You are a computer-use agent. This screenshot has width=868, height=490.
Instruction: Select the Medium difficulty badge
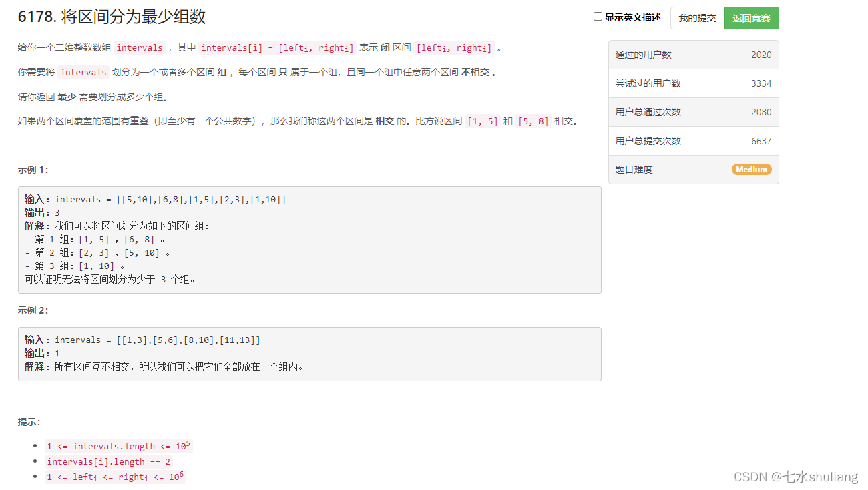[x=751, y=170]
